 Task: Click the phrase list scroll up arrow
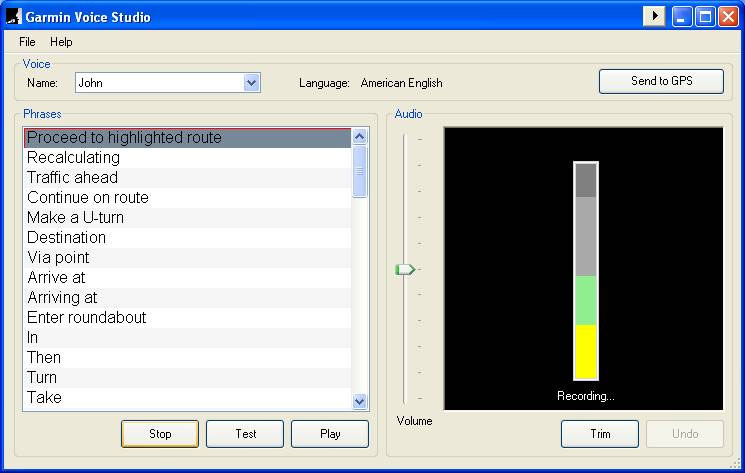tap(360, 137)
